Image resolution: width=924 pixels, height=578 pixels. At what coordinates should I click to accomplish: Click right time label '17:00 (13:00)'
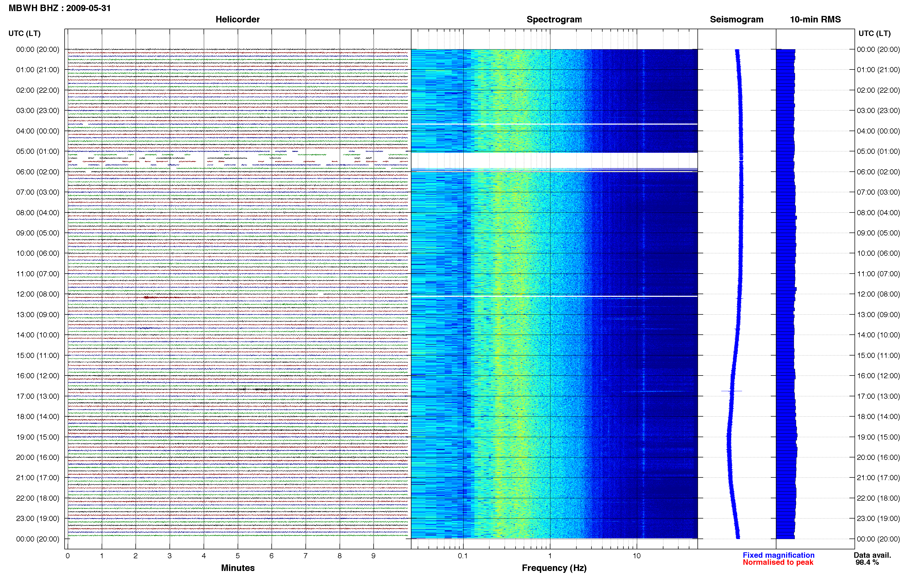[878, 396]
